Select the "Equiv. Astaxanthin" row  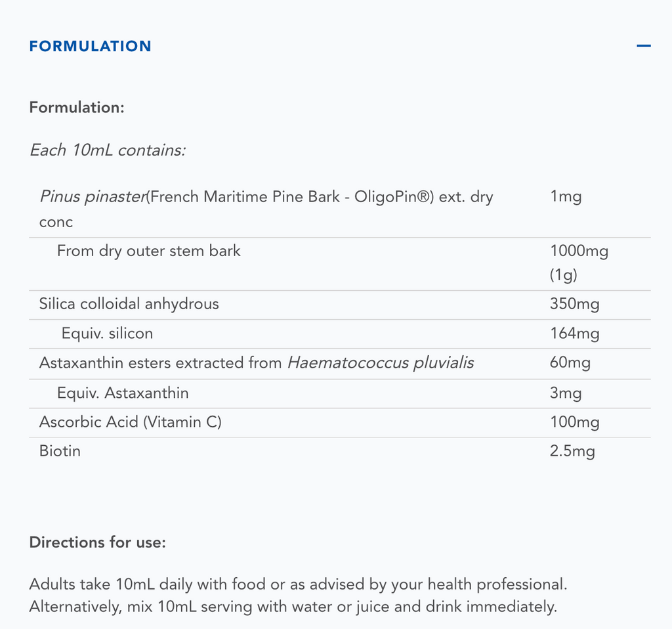pos(123,393)
